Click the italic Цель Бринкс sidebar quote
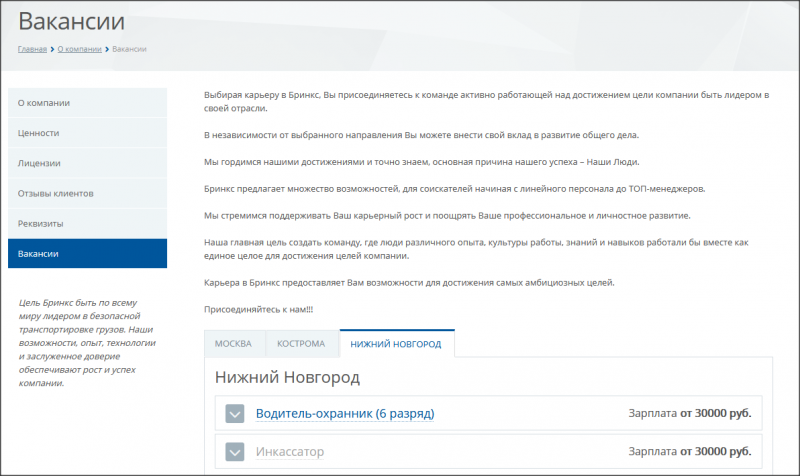Image resolution: width=800 pixels, height=476 pixels. pyautogui.click(x=87, y=343)
